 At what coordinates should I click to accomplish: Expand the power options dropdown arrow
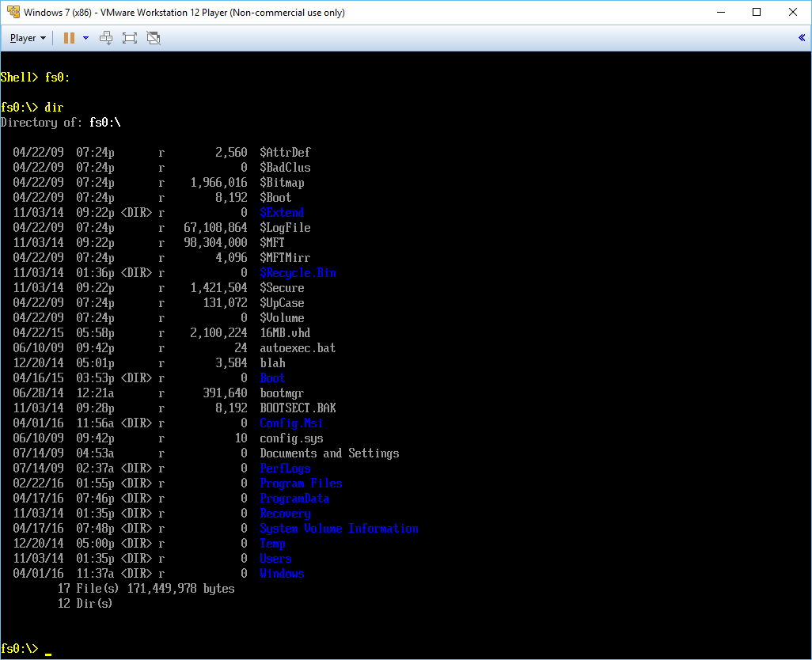point(86,38)
